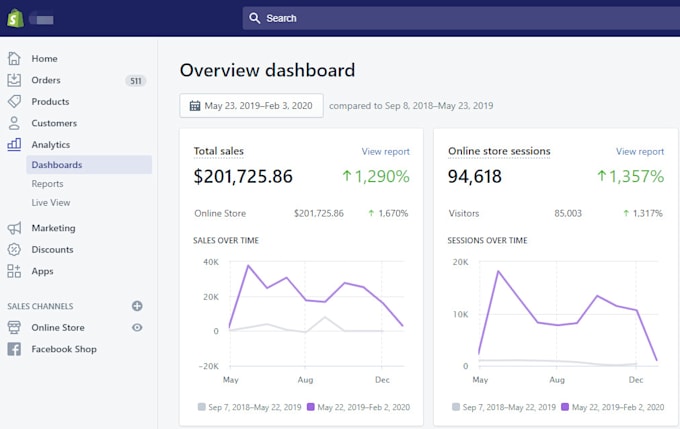Image resolution: width=680 pixels, height=429 pixels.
Task: Open the Apps grid icon
Action: pyautogui.click(x=14, y=271)
